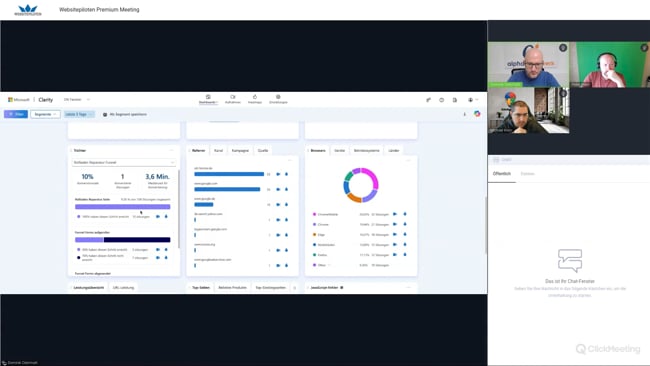Image resolution: width=650 pixels, height=366 pixels.
Task: Click the download icon in the filter bar
Action: tap(464, 114)
